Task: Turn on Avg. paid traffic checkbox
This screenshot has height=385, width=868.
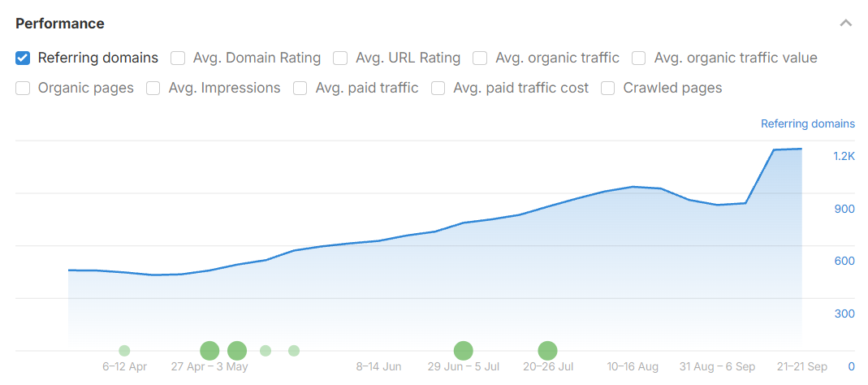Action: (x=300, y=88)
